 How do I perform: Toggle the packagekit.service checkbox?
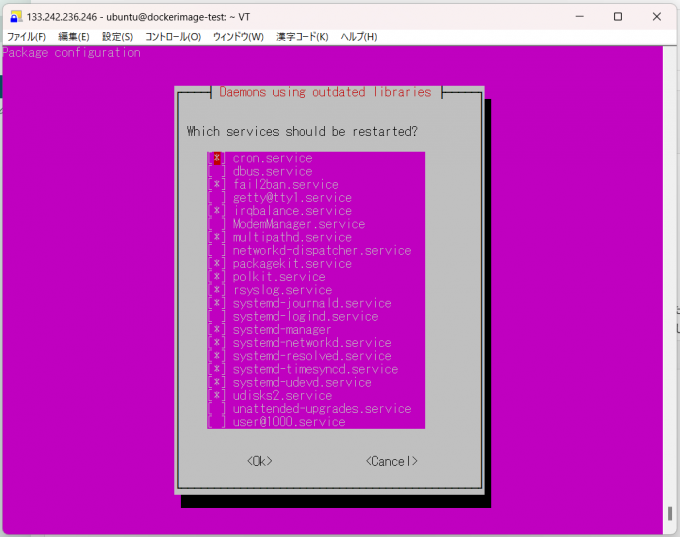[217, 264]
